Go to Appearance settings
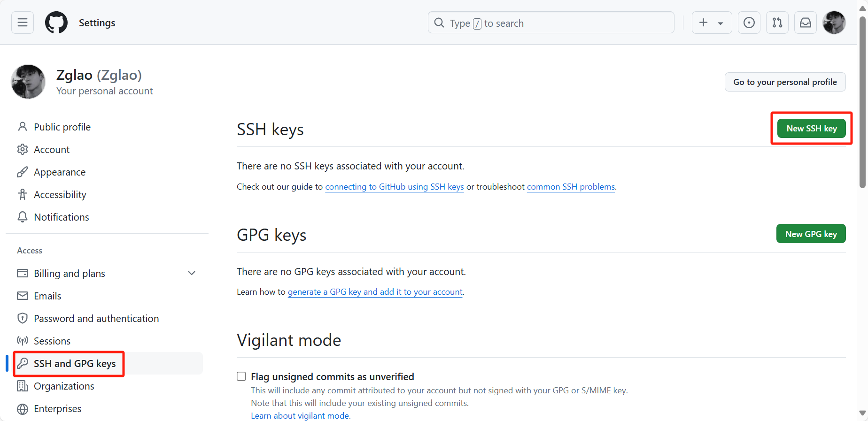The width and height of the screenshot is (868, 421). [x=60, y=172]
